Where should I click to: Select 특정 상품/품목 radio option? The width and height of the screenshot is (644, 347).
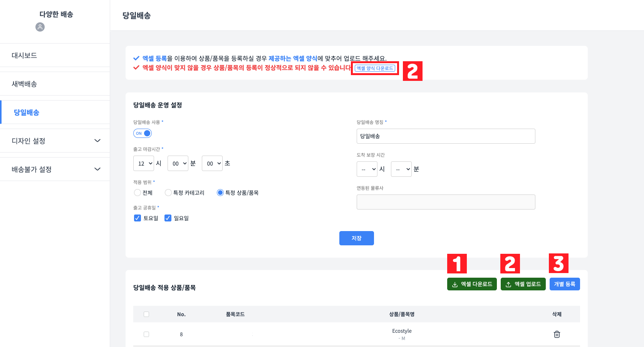point(220,193)
